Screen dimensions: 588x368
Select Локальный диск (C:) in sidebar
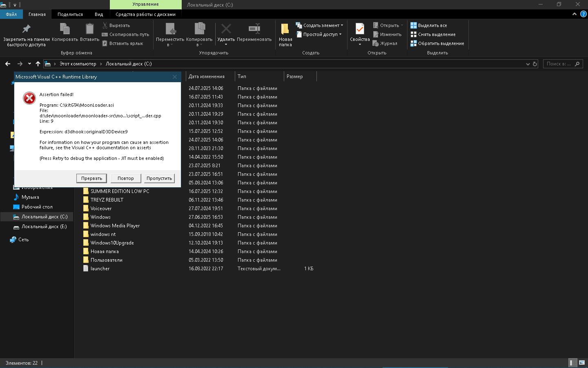click(37, 217)
